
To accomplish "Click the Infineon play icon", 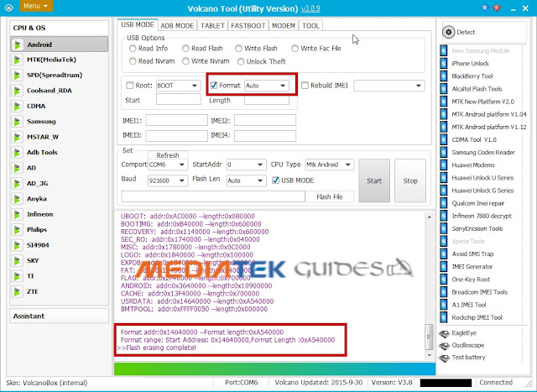I will 17,214.
